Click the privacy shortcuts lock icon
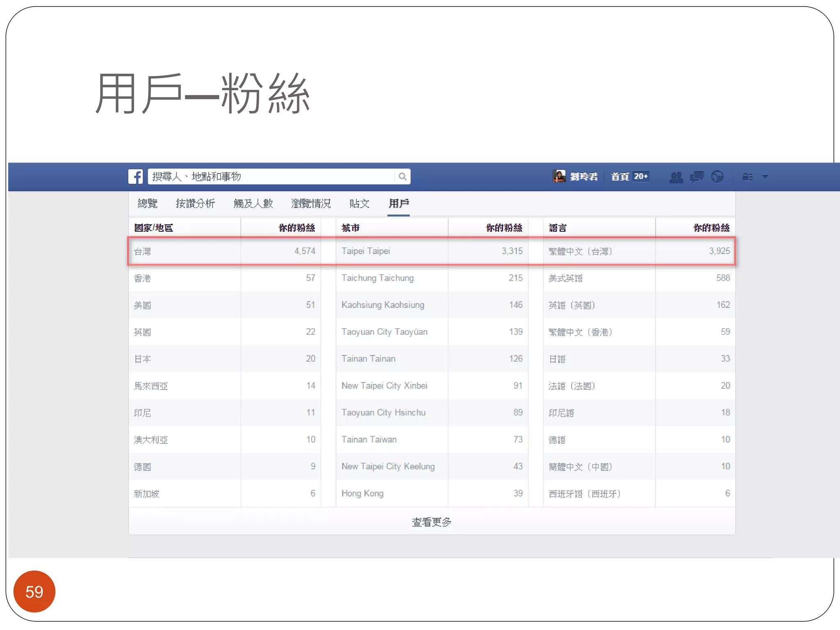Image resolution: width=840 pixels, height=630 pixels. [747, 177]
